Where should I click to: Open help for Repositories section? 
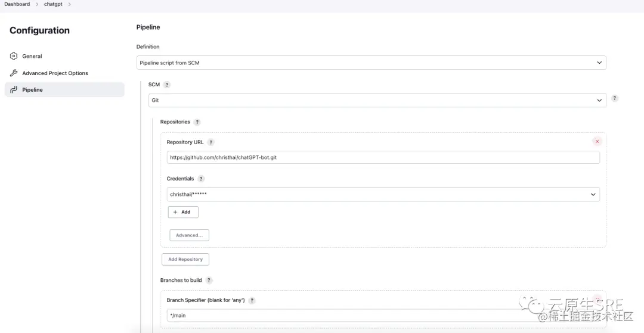[197, 122]
